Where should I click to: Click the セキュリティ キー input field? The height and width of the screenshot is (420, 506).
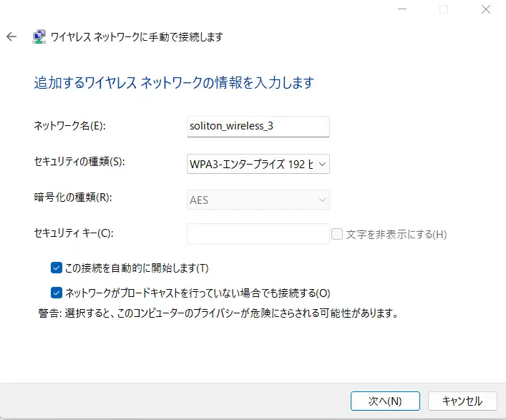(258, 234)
